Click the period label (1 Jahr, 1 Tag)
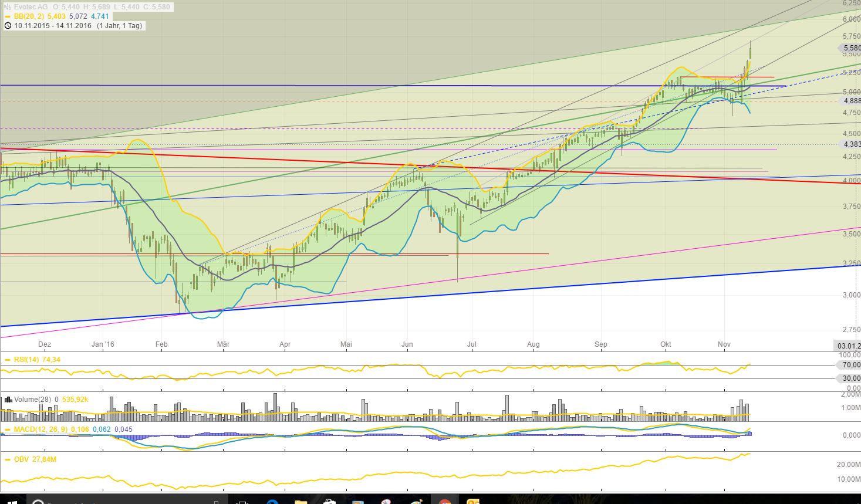The image size is (861, 504). click(120, 26)
